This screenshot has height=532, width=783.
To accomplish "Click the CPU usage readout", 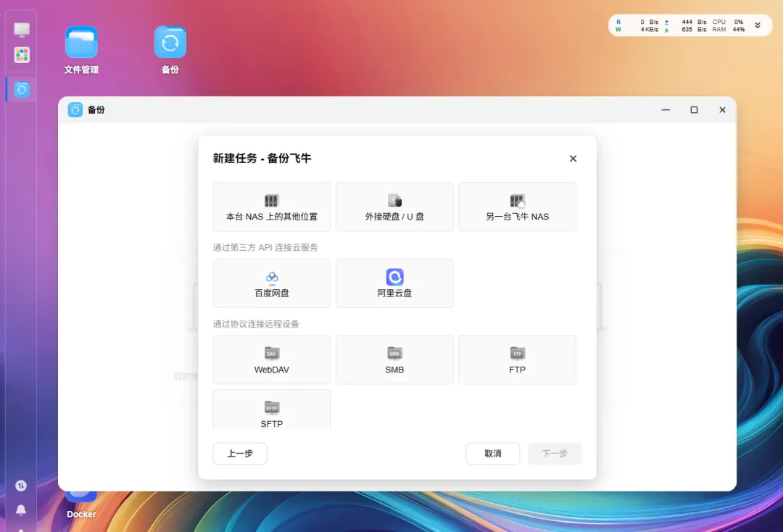I will coord(728,22).
